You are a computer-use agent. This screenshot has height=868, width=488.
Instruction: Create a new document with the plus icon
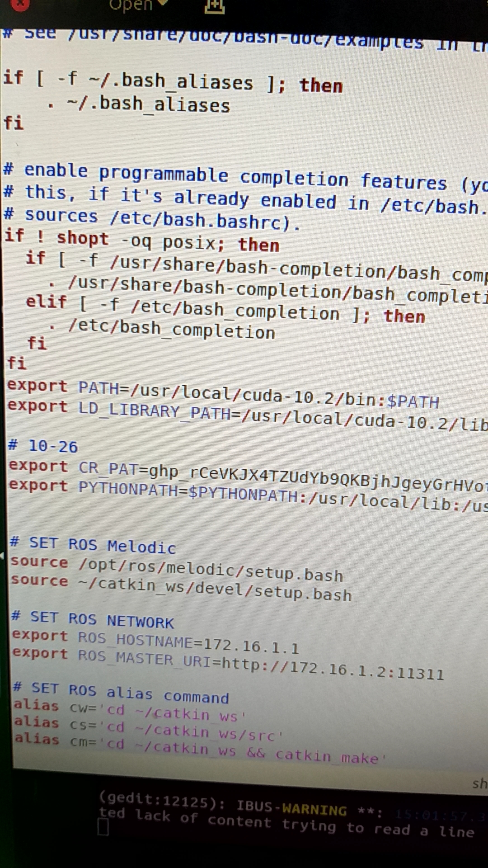pyautogui.click(x=215, y=6)
